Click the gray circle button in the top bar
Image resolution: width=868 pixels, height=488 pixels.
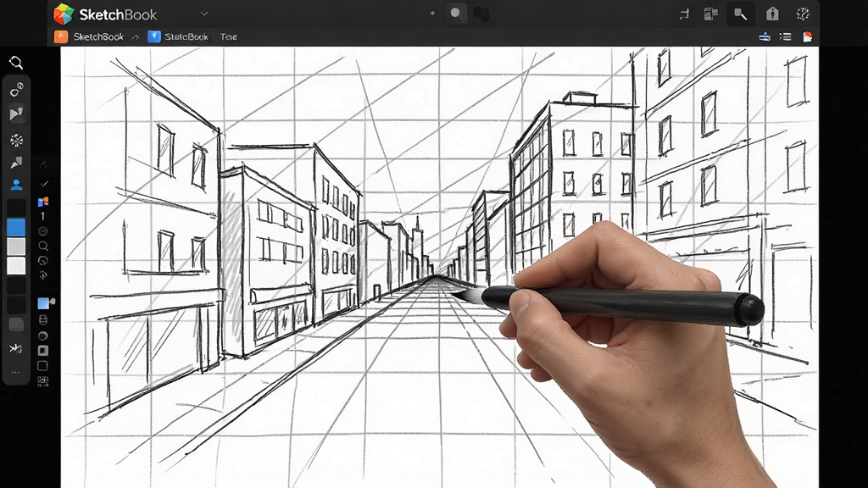455,14
